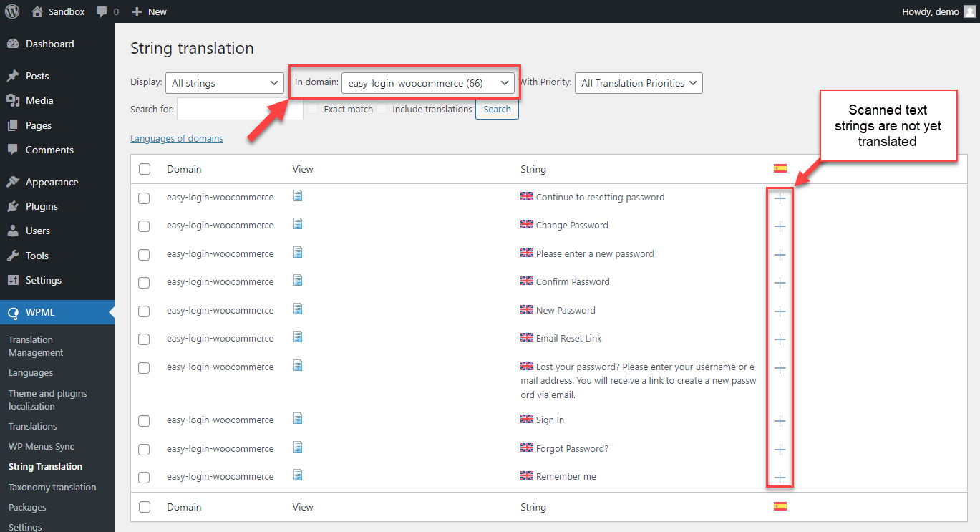Add Spanish translation for Change Password
Screen dimensions: 980x532
point(780,226)
